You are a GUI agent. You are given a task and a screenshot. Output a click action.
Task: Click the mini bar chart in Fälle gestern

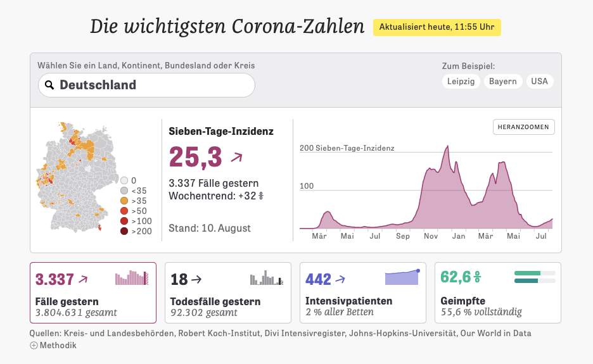pyautogui.click(x=132, y=278)
